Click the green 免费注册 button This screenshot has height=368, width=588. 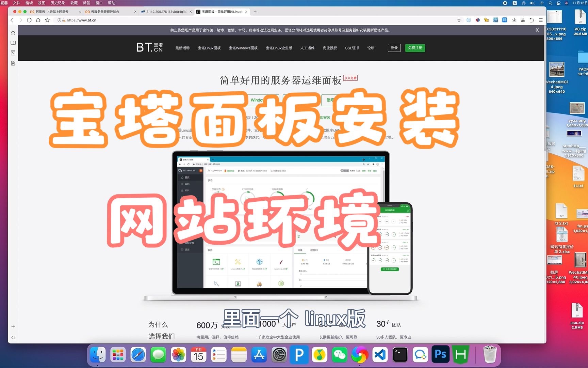point(415,48)
